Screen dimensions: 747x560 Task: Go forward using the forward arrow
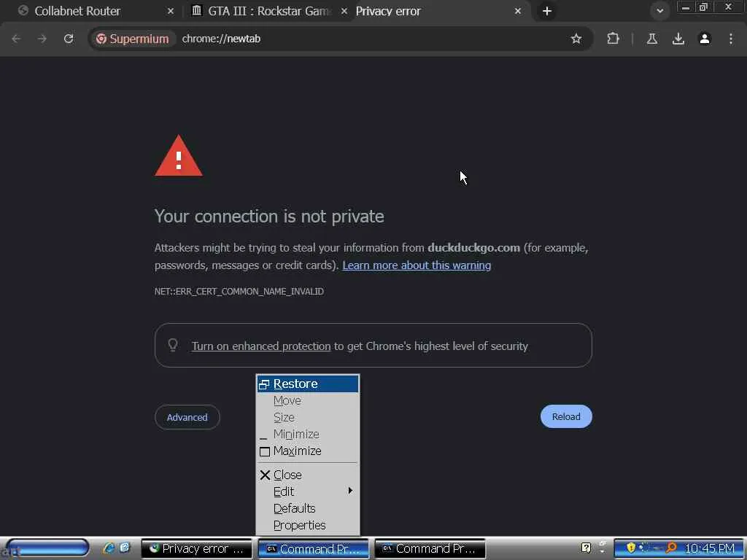(42, 39)
